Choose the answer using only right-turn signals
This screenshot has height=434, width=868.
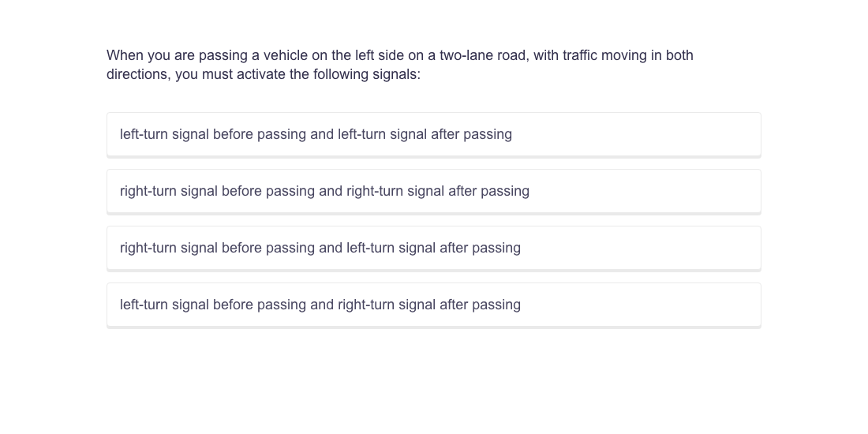tap(433, 191)
